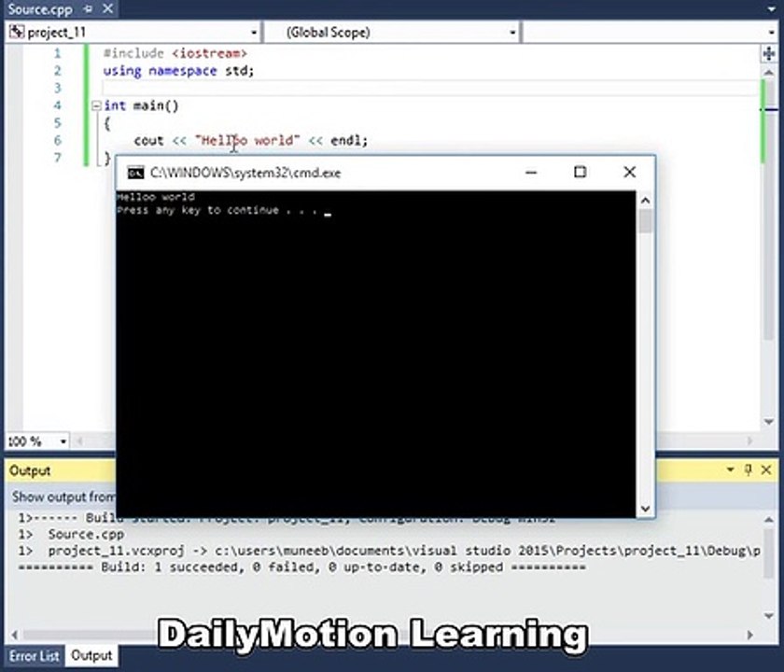
Task: Click line number 1 in the editor
Action: tap(58, 53)
